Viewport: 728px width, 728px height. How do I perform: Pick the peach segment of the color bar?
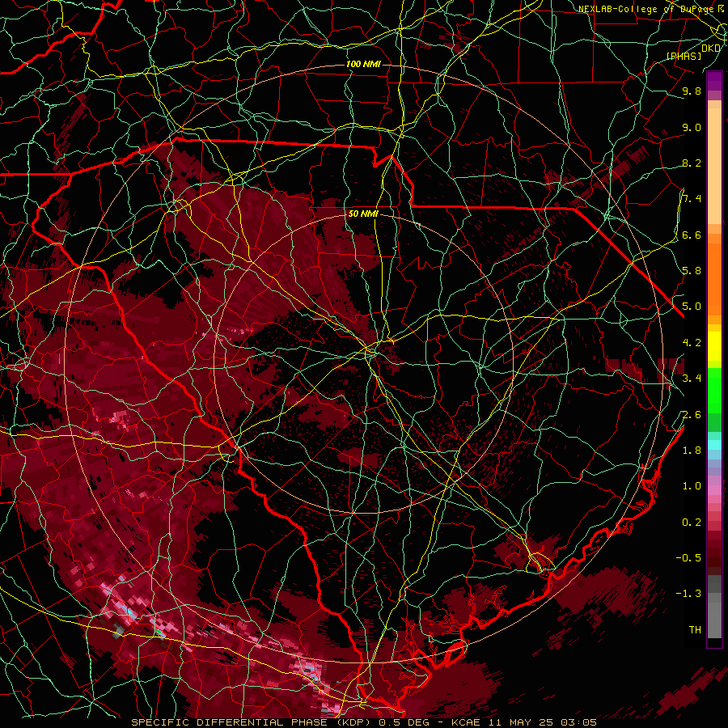pos(714,167)
